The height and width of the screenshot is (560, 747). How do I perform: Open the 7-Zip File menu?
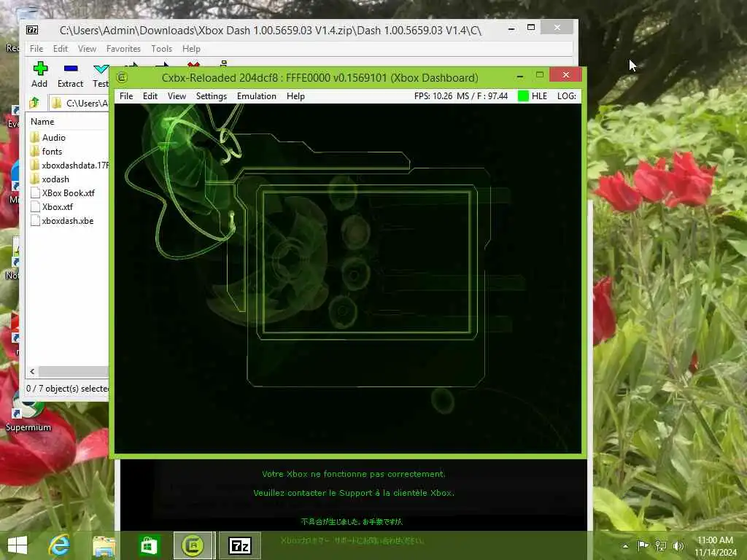point(36,49)
